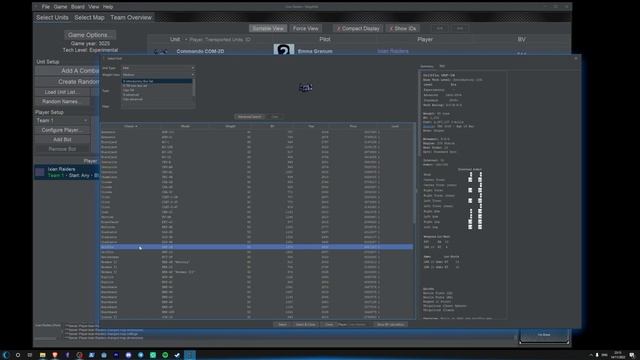640x360 pixels.
Task: Open File Explorer from the taskbar
Action: coord(42,355)
